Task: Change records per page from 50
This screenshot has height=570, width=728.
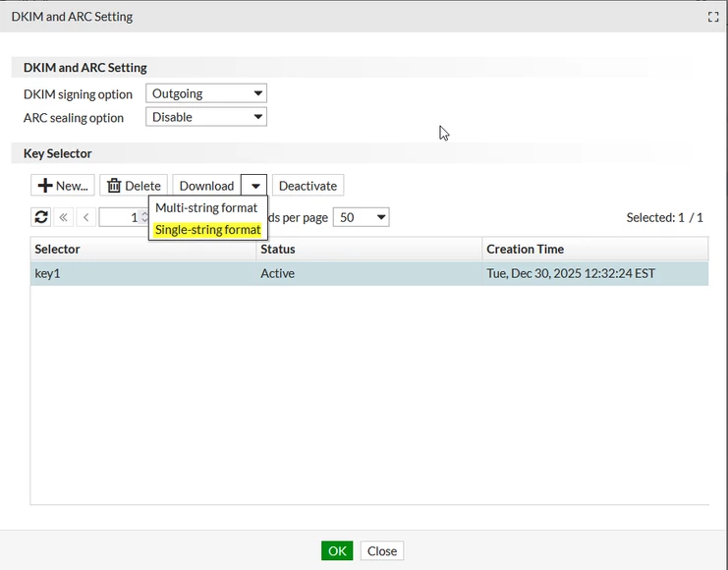Action: (362, 217)
